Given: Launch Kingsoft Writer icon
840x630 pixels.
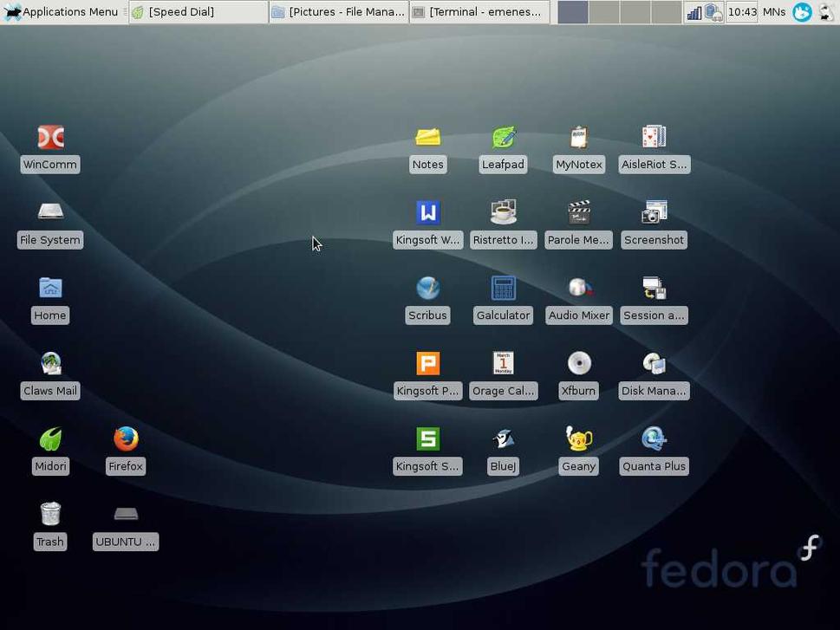Looking at the screenshot, I should [428, 212].
